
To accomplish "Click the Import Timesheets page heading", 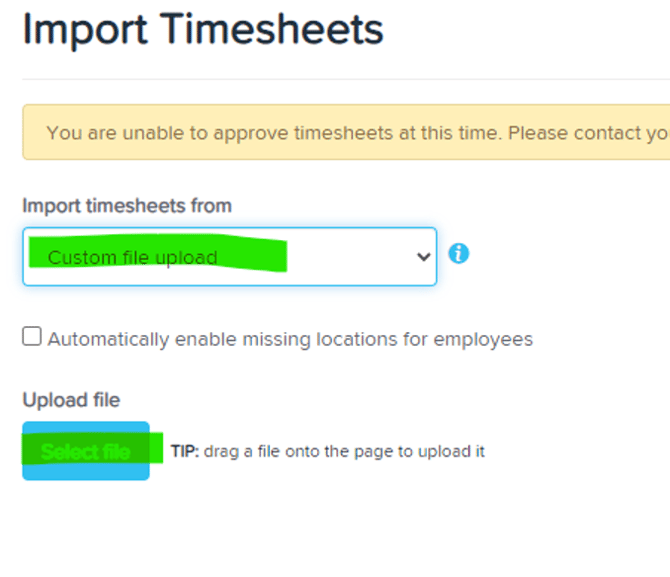I will coord(203,29).
